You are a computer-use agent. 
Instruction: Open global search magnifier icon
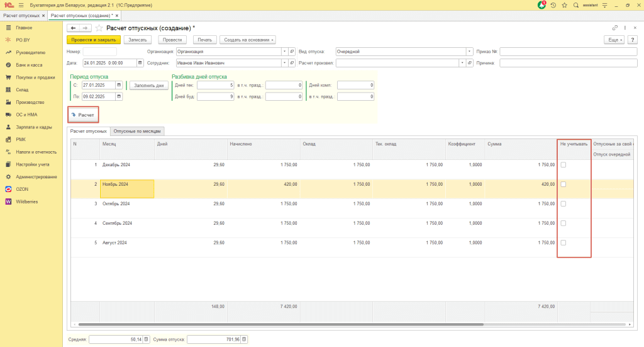tap(576, 5)
